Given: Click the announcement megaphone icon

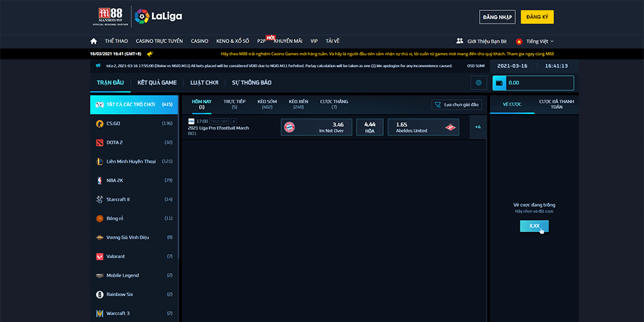Looking at the screenshot, I should (149, 54).
